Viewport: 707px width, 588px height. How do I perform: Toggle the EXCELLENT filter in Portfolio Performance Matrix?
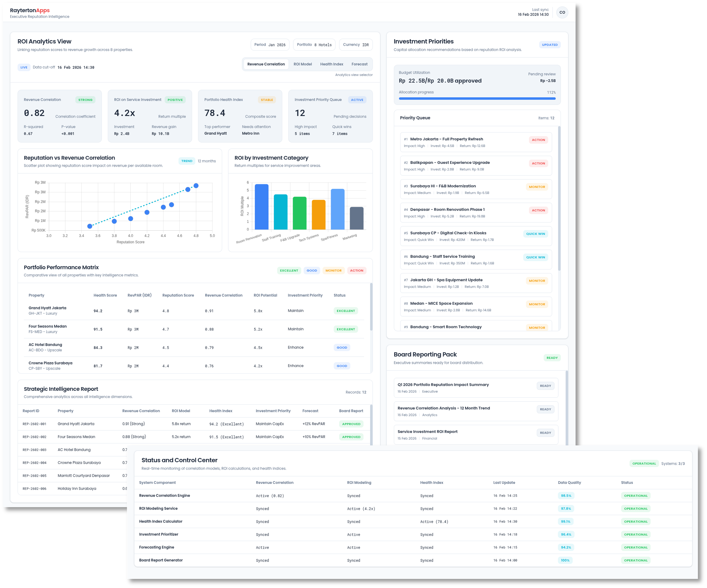click(289, 270)
